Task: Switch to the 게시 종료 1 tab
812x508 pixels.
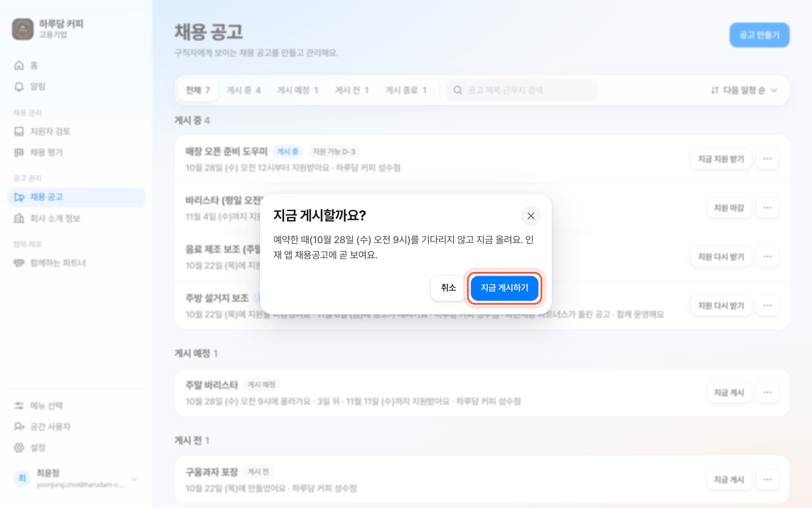Action: pos(406,90)
